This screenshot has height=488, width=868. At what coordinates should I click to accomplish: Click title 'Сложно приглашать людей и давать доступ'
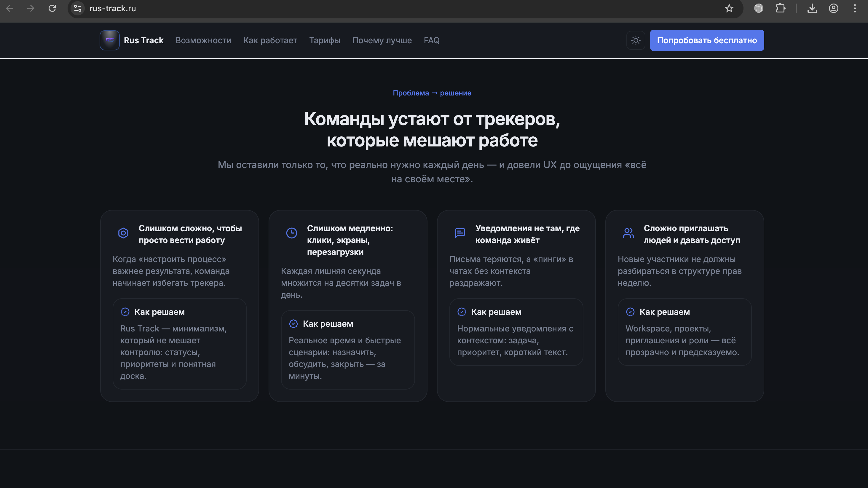(x=692, y=234)
